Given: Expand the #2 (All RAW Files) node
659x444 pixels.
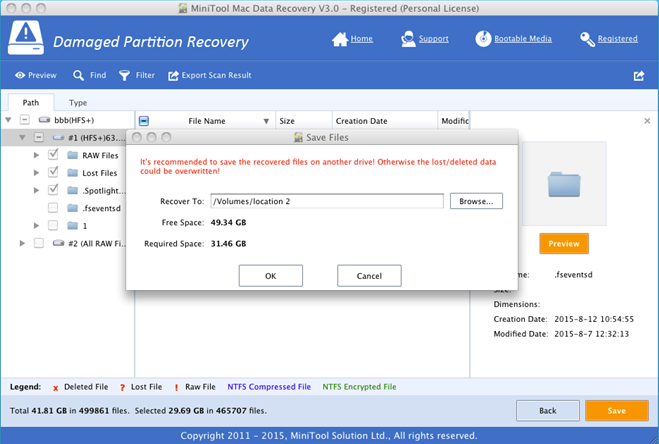Looking at the screenshot, I should 22,243.
